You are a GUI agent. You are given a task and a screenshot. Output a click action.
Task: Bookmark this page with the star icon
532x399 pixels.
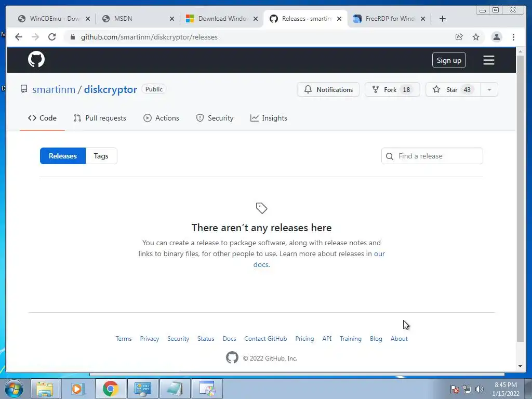[476, 37]
